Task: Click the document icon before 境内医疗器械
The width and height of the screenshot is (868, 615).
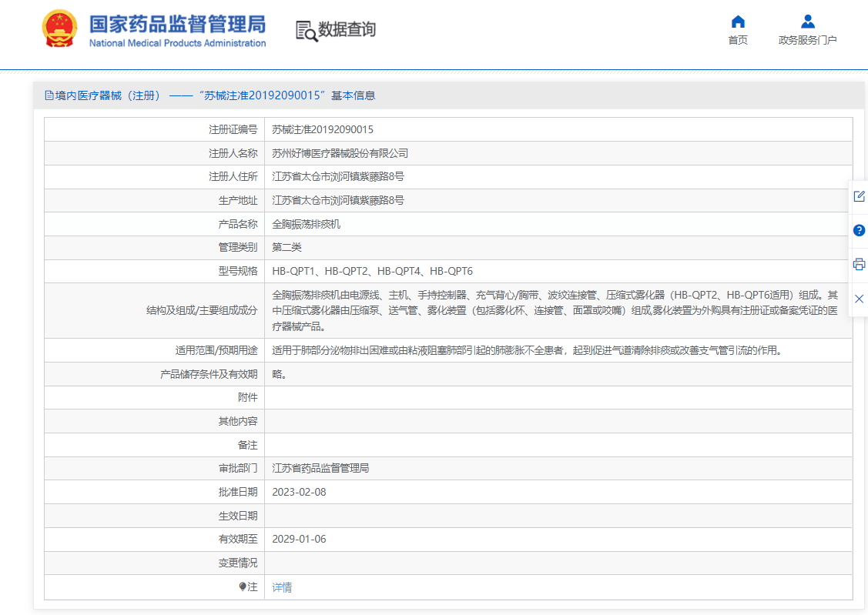Action: click(49, 95)
